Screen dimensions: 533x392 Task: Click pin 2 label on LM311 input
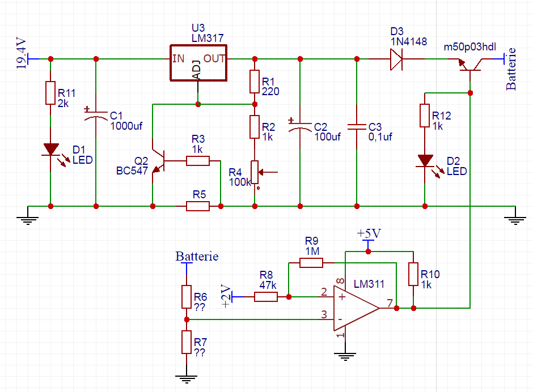(x=324, y=292)
